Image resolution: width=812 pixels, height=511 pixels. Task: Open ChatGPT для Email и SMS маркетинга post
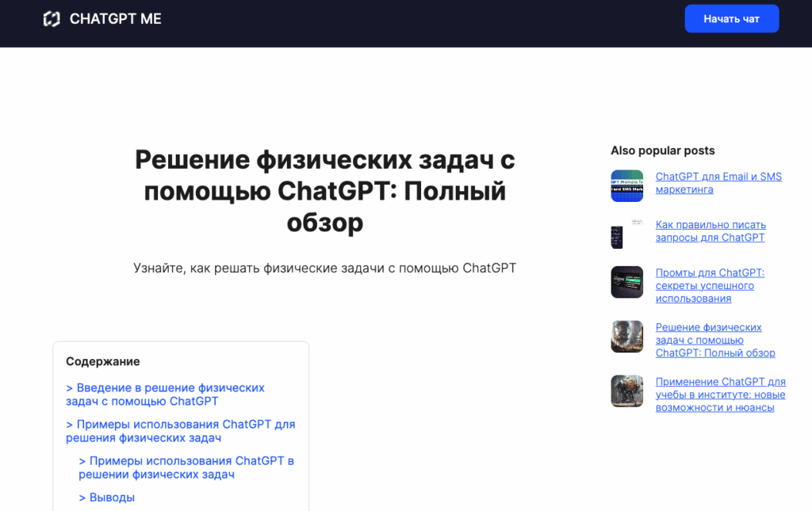(x=718, y=183)
